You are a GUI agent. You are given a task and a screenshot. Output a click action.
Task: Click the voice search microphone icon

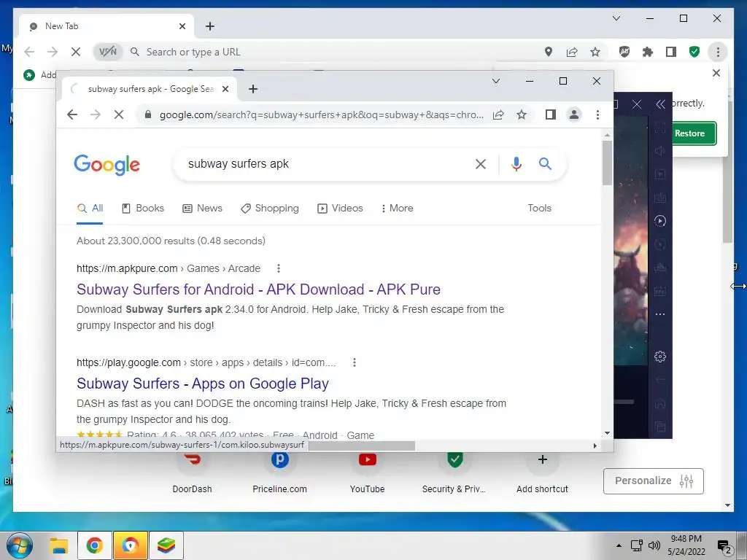click(516, 164)
